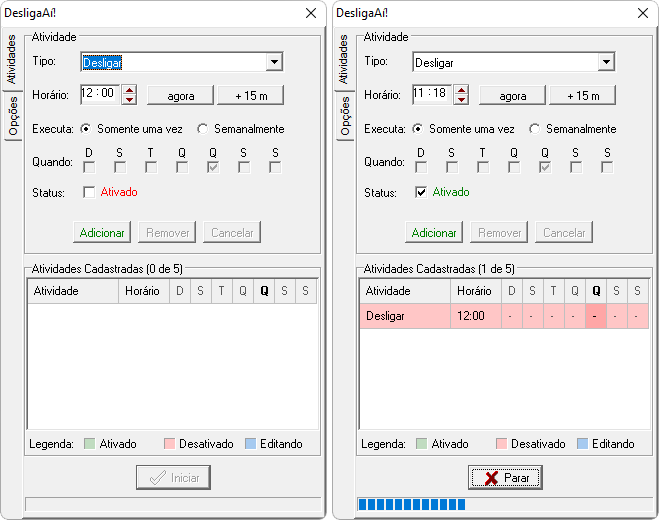Click empty progress bar in left window
The height and width of the screenshot is (520, 659).
(173, 504)
